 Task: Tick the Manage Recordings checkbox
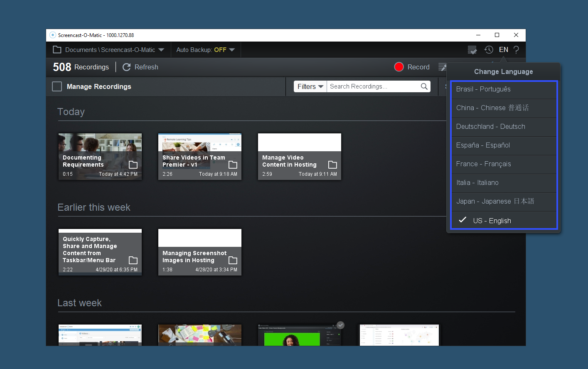(x=57, y=86)
